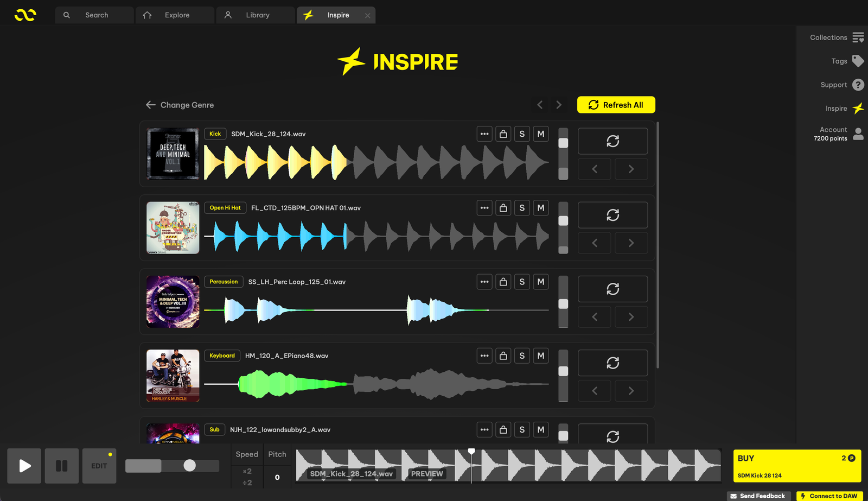Adjust the master volume slider knob
The image size is (868, 501).
(x=189, y=465)
